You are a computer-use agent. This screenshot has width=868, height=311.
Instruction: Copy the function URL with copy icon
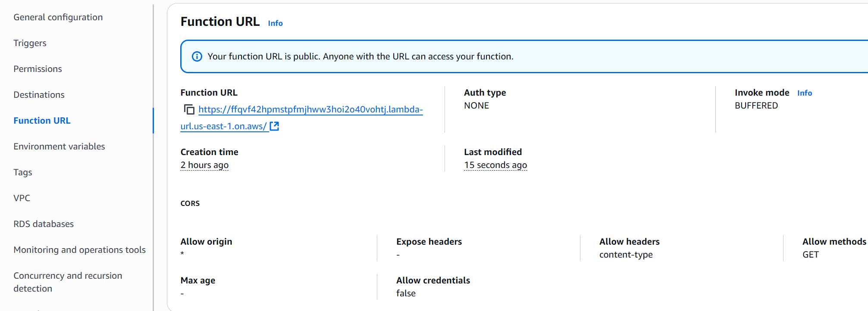tap(189, 109)
